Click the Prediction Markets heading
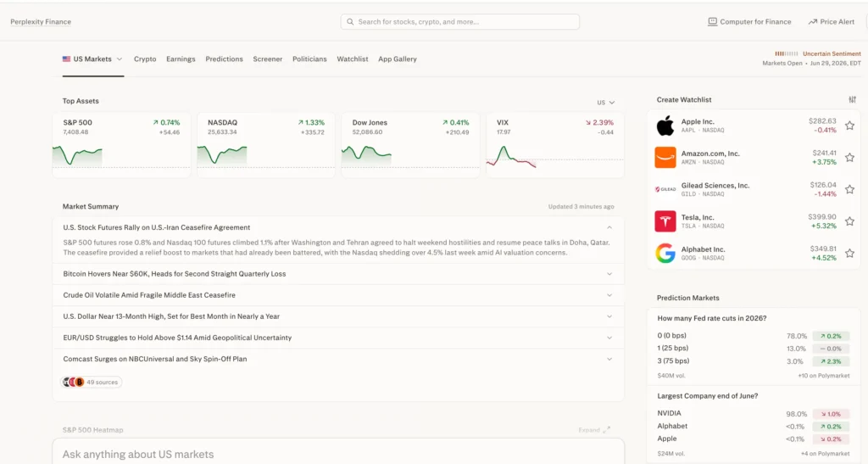Image resolution: width=868 pixels, height=464 pixels. point(687,298)
